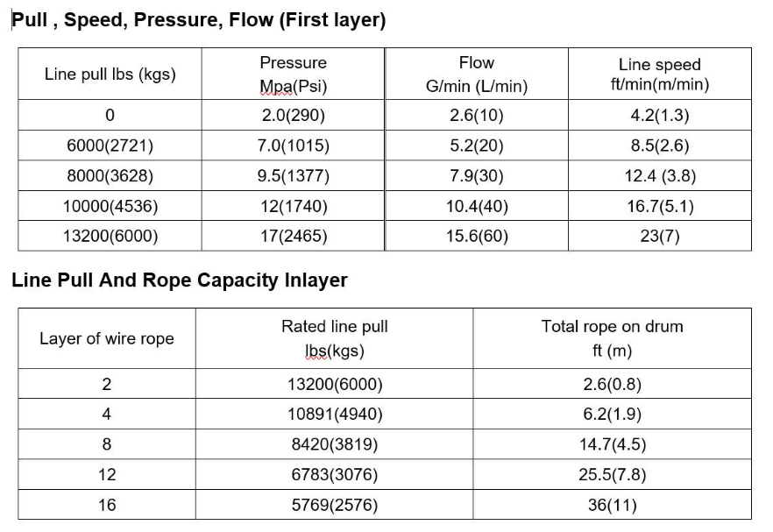The height and width of the screenshot is (532, 773).
Task: Click the pressure cell 9.5(1377)
Action: click(293, 175)
